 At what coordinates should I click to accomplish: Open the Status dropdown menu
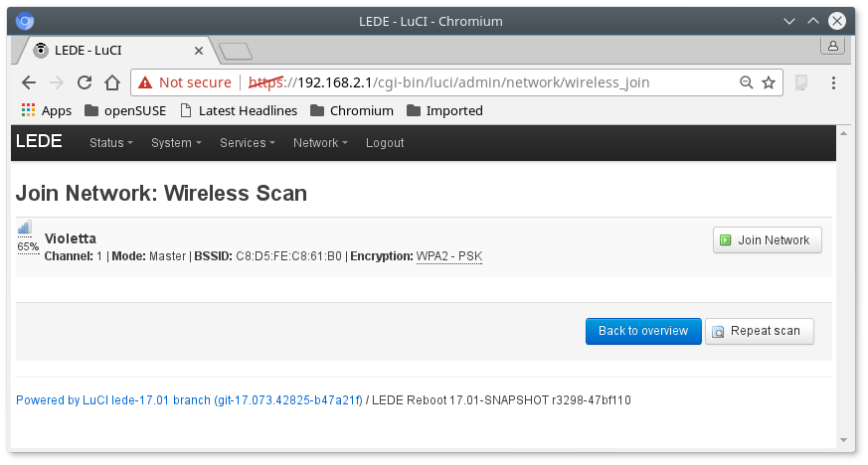pyautogui.click(x=111, y=143)
